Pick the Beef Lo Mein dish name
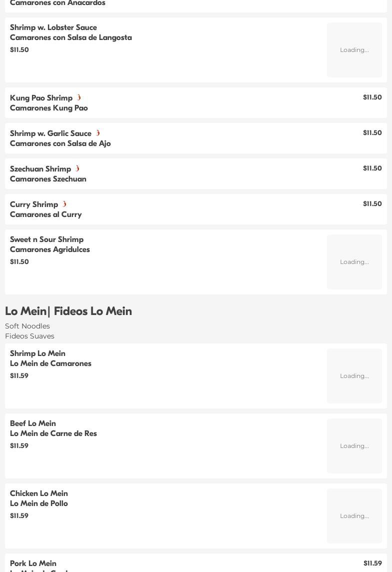392x572 pixels. 33,423
